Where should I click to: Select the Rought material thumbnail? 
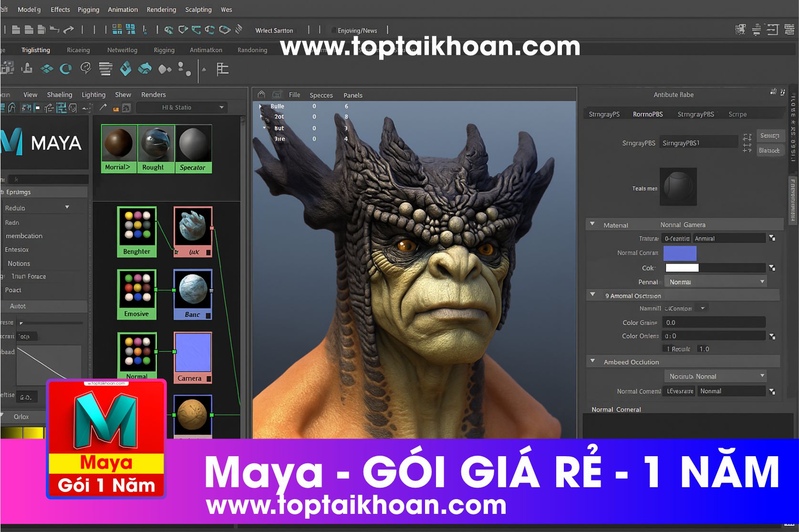click(x=156, y=148)
